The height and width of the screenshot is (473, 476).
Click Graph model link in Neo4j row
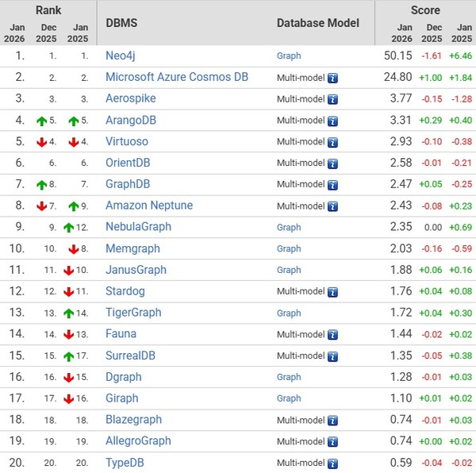pyautogui.click(x=289, y=56)
